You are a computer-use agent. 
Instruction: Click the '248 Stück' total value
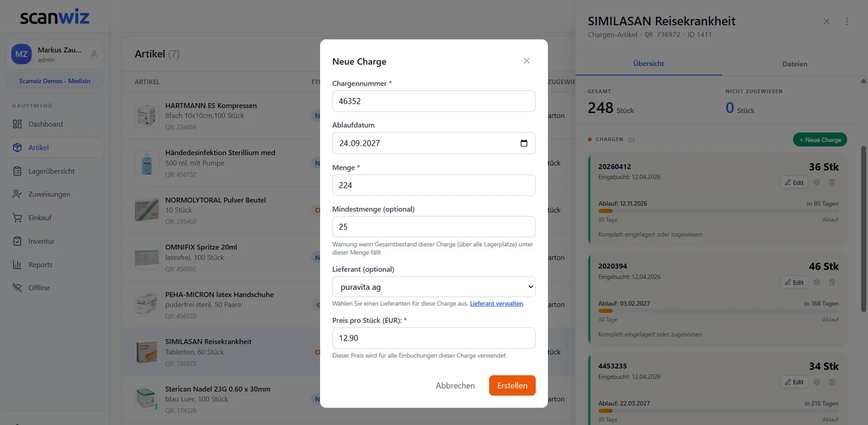[611, 108]
